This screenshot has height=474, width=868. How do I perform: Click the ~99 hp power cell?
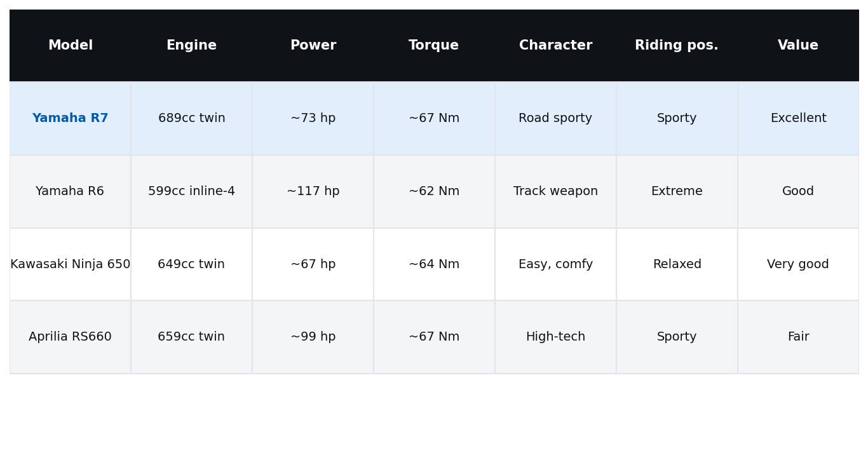tap(313, 337)
